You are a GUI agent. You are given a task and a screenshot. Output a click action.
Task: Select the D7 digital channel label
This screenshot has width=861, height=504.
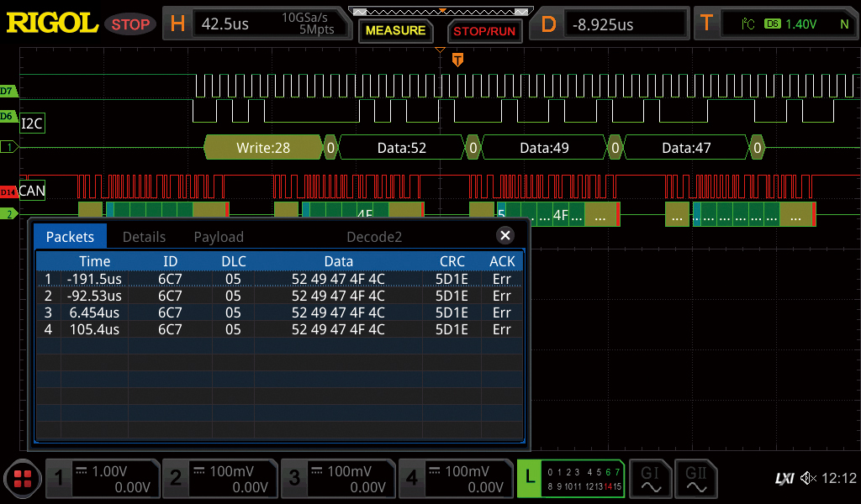pyautogui.click(x=8, y=91)
